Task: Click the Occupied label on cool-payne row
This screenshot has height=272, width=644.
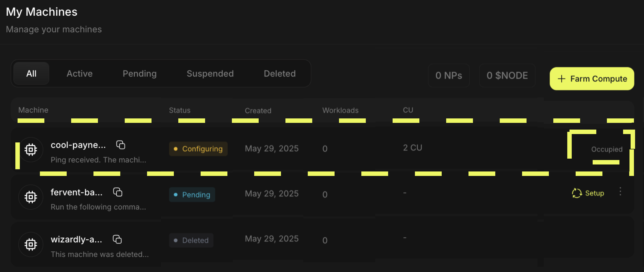Action: [x=607, y=149]
